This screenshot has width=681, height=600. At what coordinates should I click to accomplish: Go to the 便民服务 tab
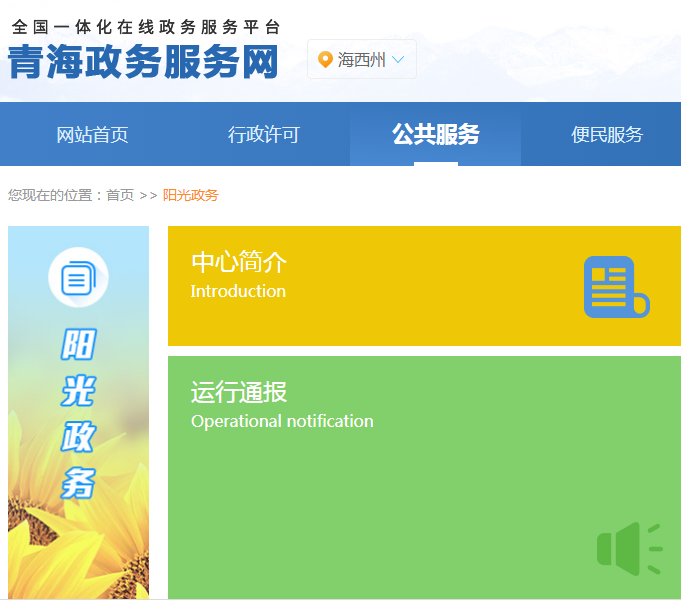click(607, 135)
